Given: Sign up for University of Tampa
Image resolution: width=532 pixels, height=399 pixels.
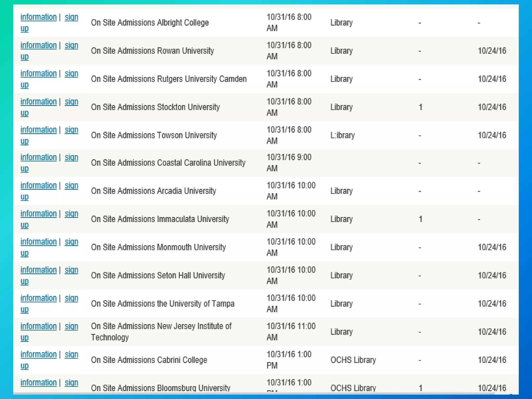Looking at the screenshot, I should click(x=71, y=298).
